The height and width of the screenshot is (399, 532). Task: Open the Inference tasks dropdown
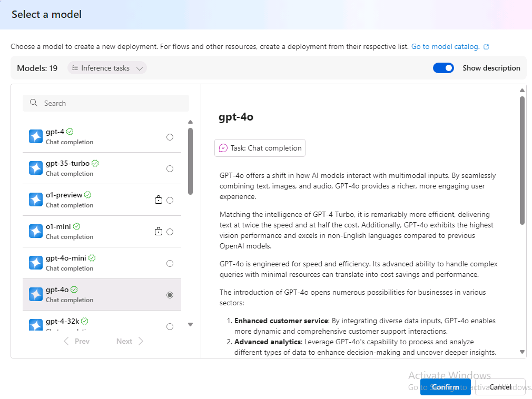[107, 68]
